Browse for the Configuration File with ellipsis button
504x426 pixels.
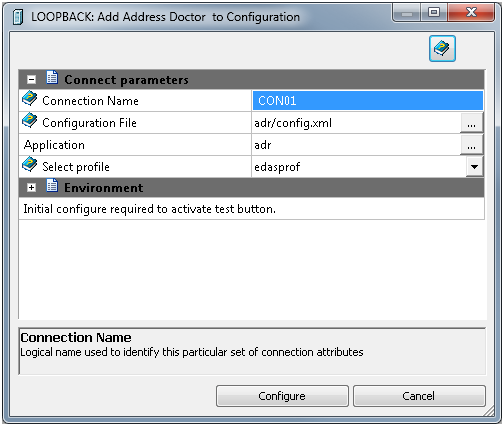pos(471,123)
